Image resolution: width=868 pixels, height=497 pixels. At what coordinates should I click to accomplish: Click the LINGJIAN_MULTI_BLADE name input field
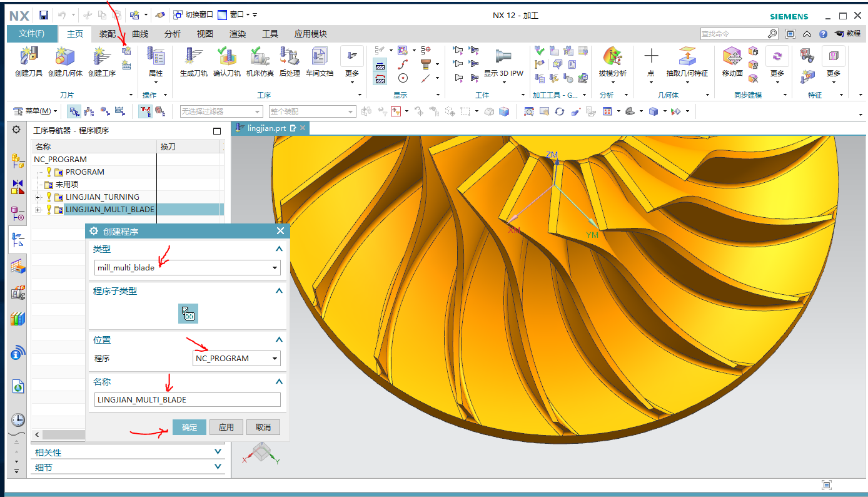click(x=187, y=400)
